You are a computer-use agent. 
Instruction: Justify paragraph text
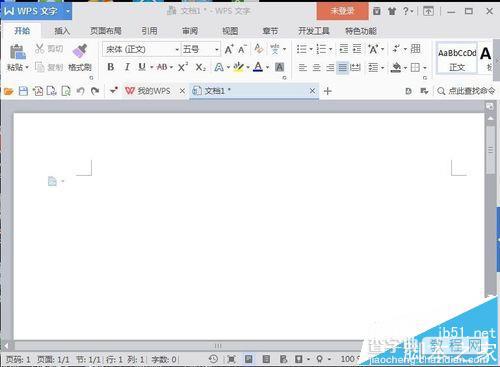343,68
